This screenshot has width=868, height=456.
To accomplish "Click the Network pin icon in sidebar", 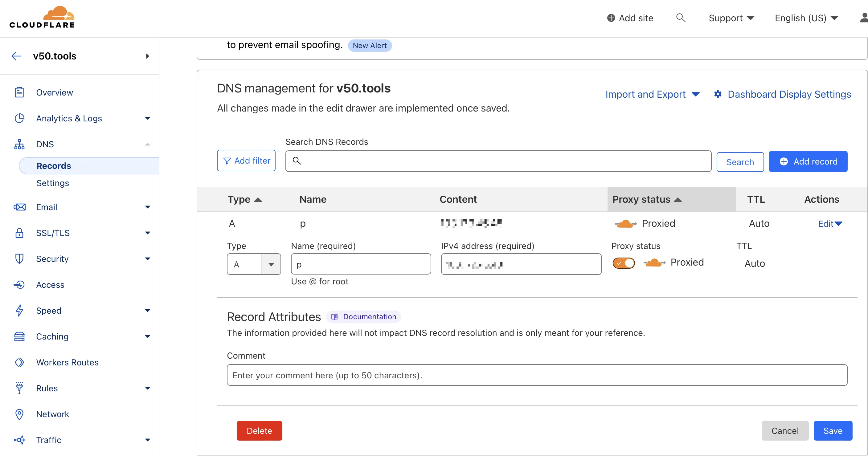I will click(x=19, y=414).
